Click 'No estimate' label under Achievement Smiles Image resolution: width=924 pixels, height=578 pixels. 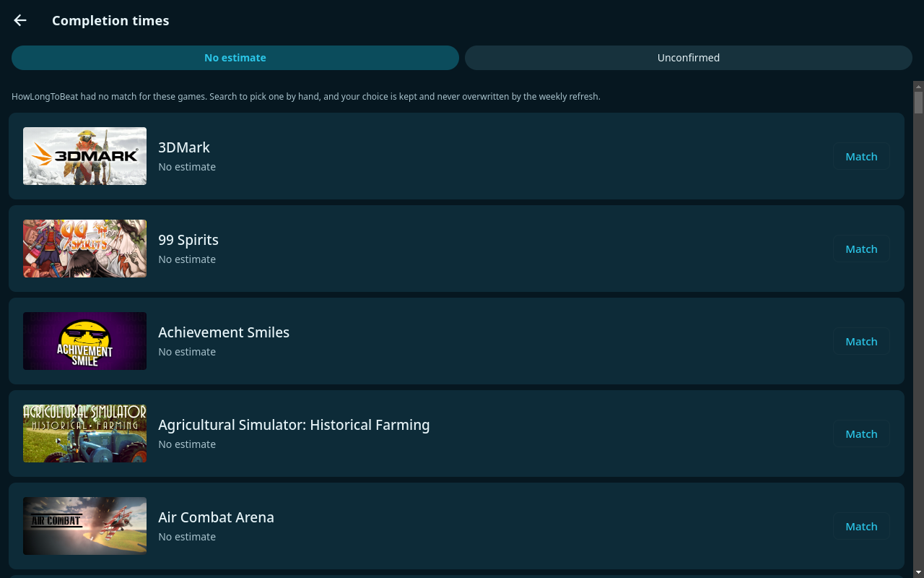click(187, 352)
